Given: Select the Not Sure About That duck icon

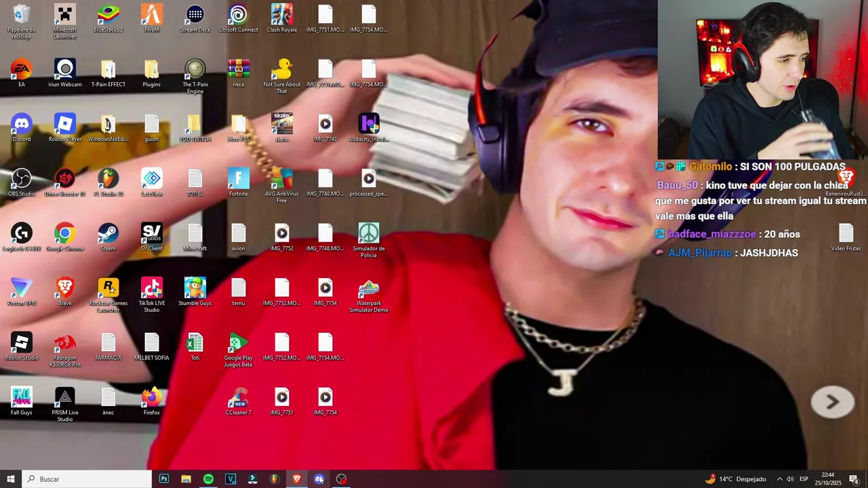Looking at the screenshot, I should coord(282,77).
